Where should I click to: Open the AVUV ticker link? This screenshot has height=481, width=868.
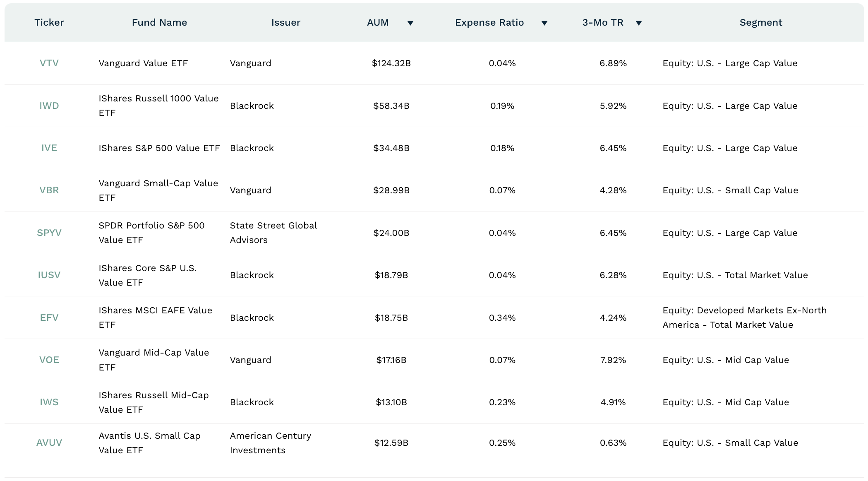coord(49,443)
